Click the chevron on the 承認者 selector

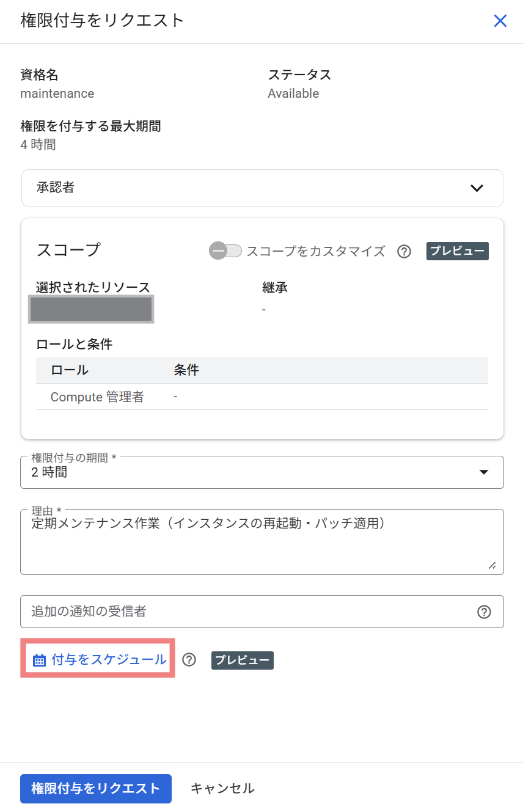pos(477,188)
